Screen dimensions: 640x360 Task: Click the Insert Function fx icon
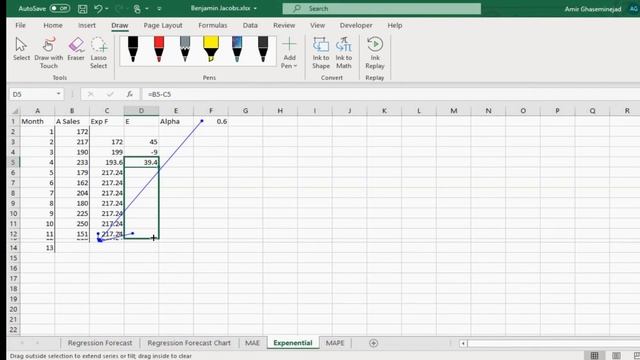[x=130, y=94]
